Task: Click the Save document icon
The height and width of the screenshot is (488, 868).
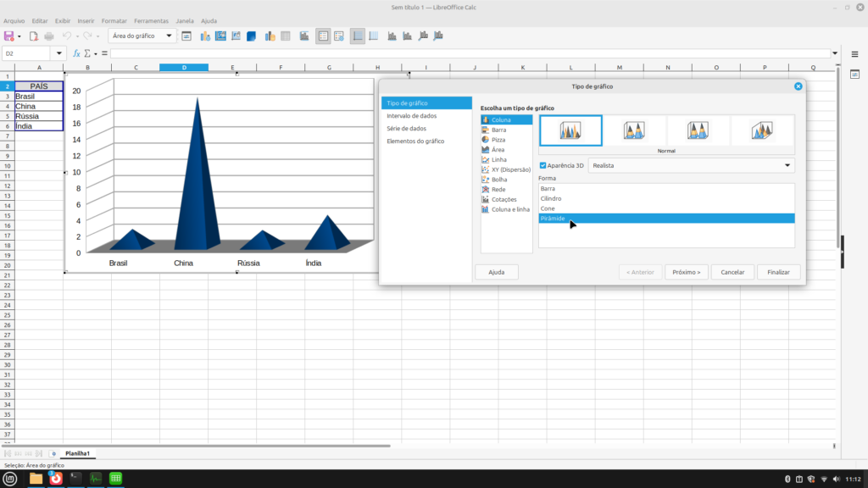Action: [9, 36]
